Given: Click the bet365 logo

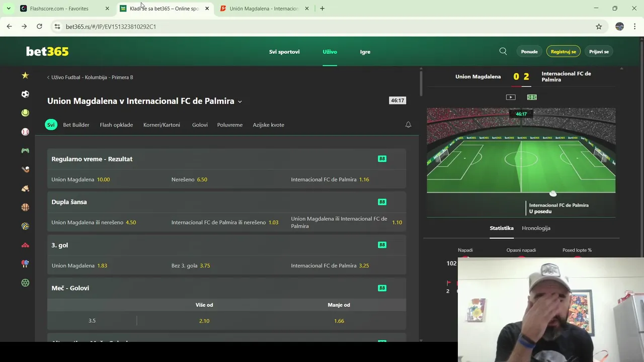Looking at the screenshot, I should [47, 51].
